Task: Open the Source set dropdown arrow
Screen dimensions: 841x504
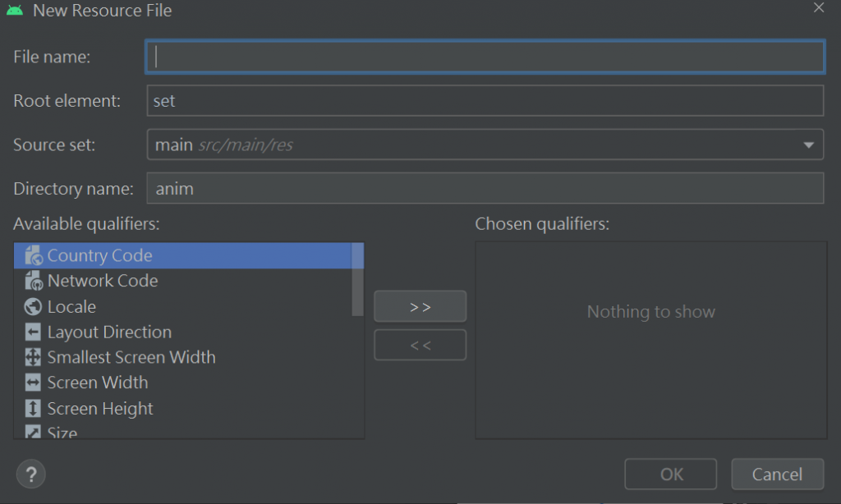Action: (808, 145)
